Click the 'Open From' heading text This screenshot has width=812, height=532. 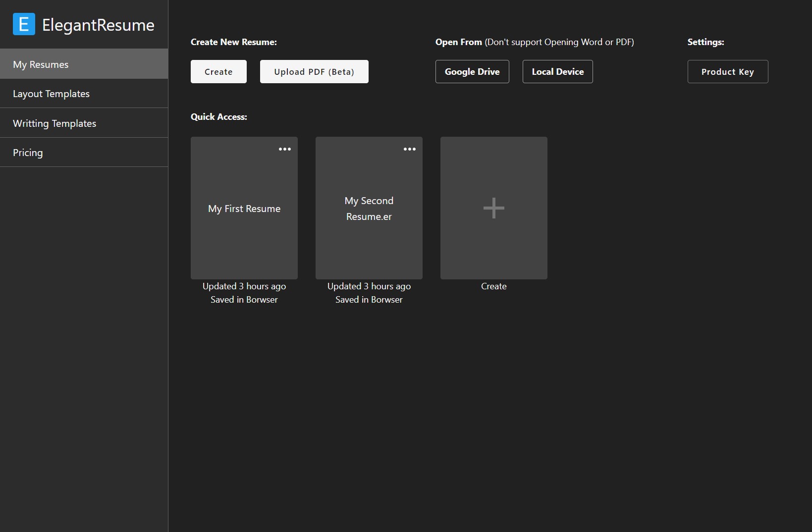tap(459, 42)
